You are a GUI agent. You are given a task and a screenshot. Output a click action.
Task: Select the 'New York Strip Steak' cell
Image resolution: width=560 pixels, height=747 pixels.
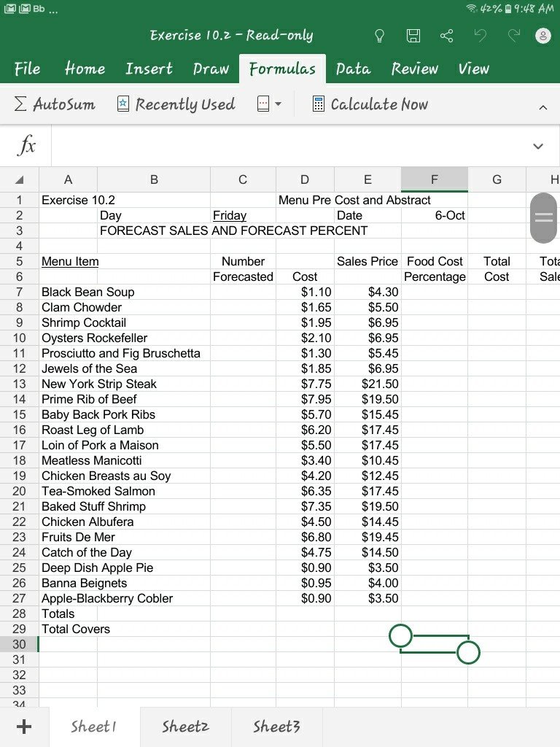pyautogui.click(x=99, y=384)
